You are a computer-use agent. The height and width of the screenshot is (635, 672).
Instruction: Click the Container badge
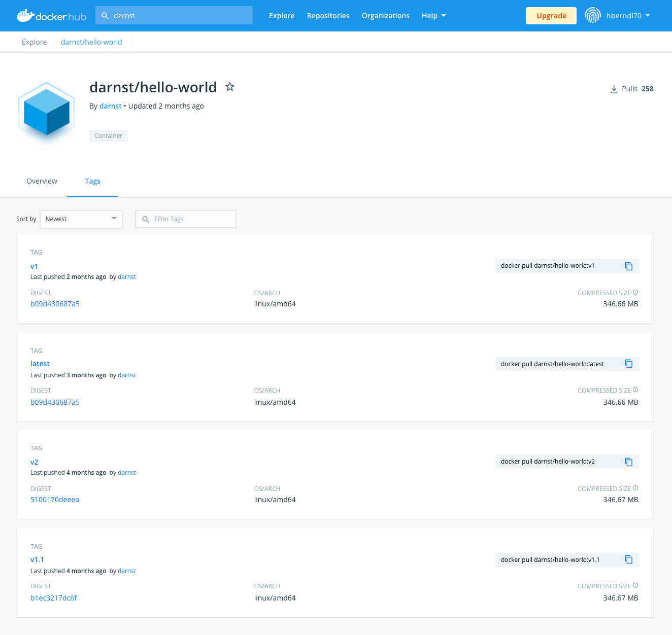click(x=108, y=135)
